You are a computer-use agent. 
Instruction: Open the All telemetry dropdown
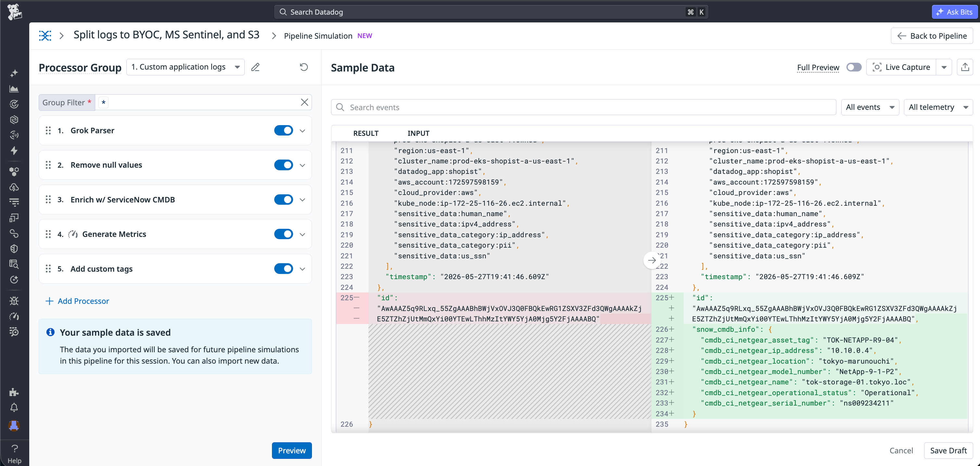(x=938, y=107)
